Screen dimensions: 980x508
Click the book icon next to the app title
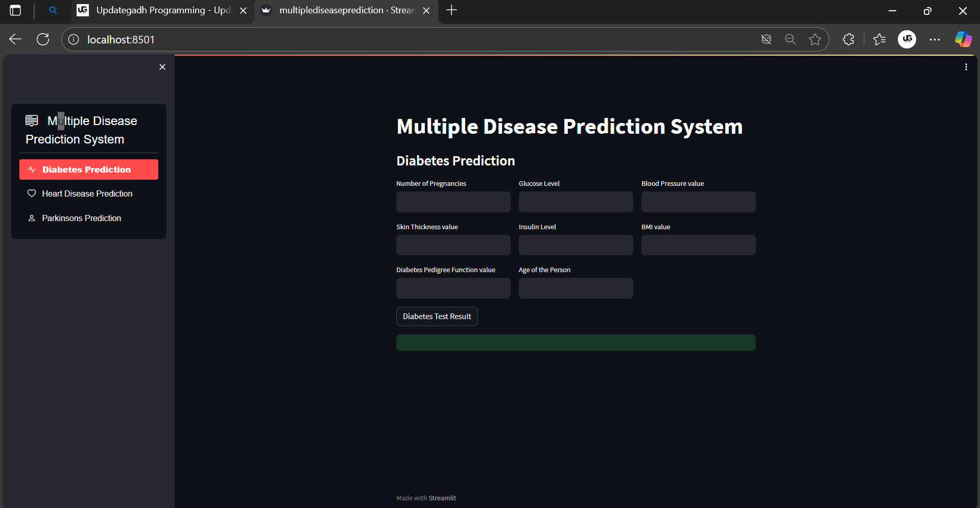[31, 120]
